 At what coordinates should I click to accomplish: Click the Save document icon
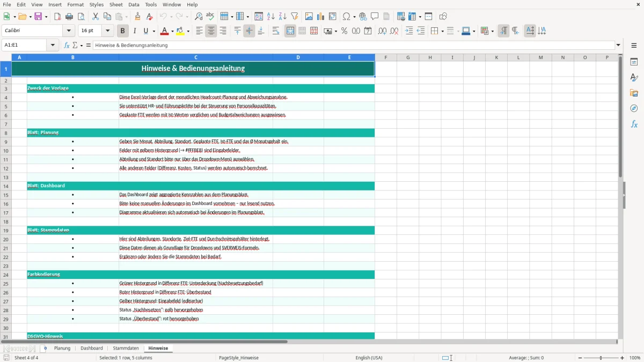click(38, 17)
